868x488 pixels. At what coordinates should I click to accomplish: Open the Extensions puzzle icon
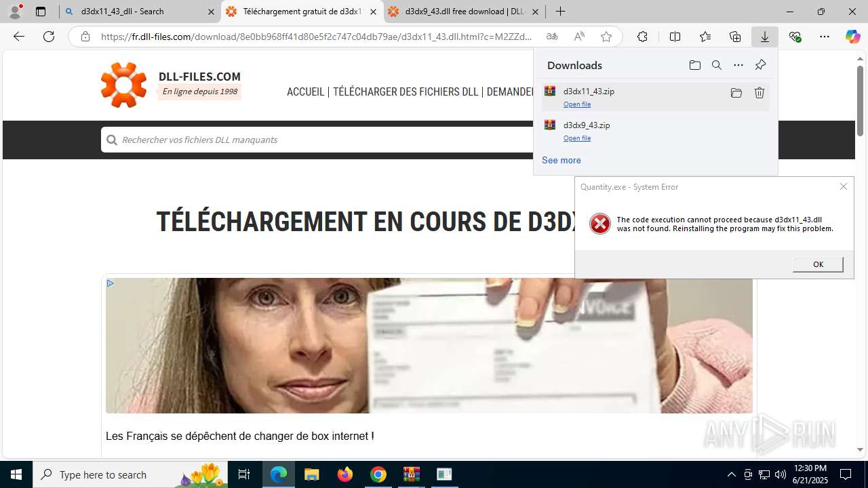[642, 37]
